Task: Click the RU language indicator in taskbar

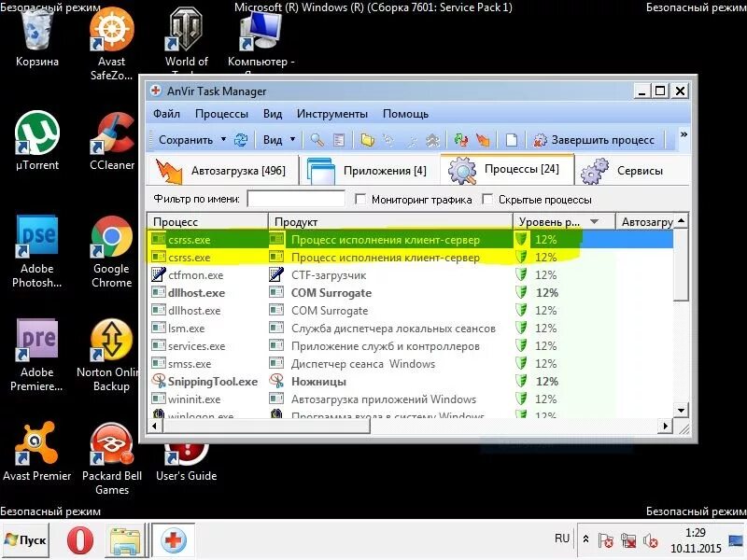Action: click(x=562, y=539)
